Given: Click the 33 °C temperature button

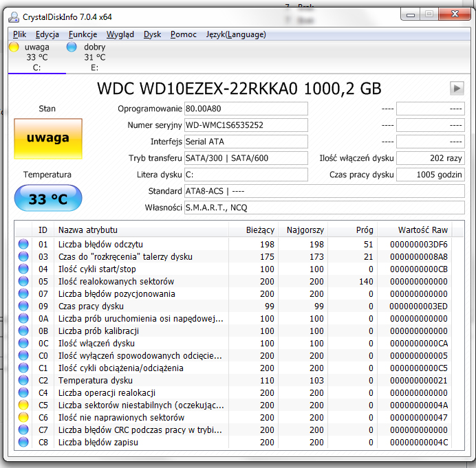Looking at the screenshot, I should point(48,198).
